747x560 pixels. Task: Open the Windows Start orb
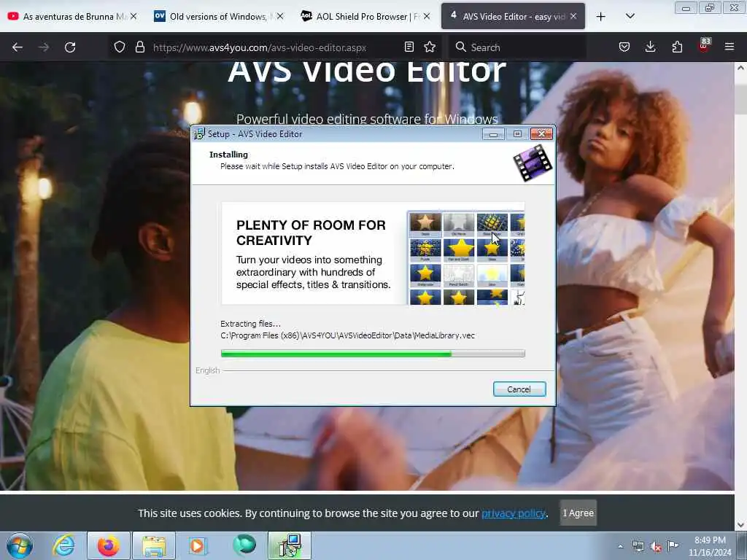(20, 545)
